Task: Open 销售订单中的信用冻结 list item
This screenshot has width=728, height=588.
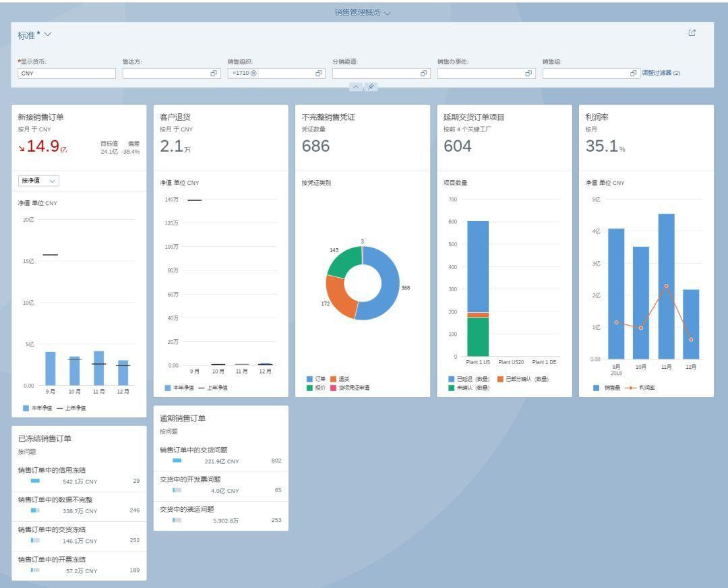Action: click(79, 476)
